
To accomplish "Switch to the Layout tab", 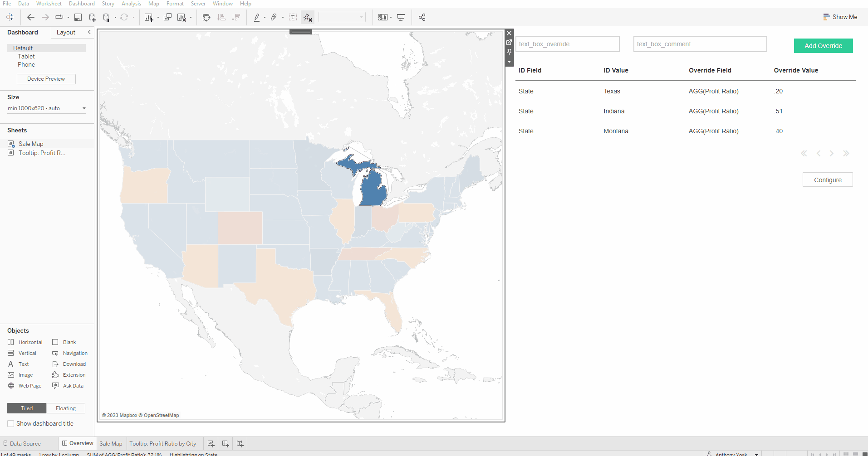I will point(66,33).
